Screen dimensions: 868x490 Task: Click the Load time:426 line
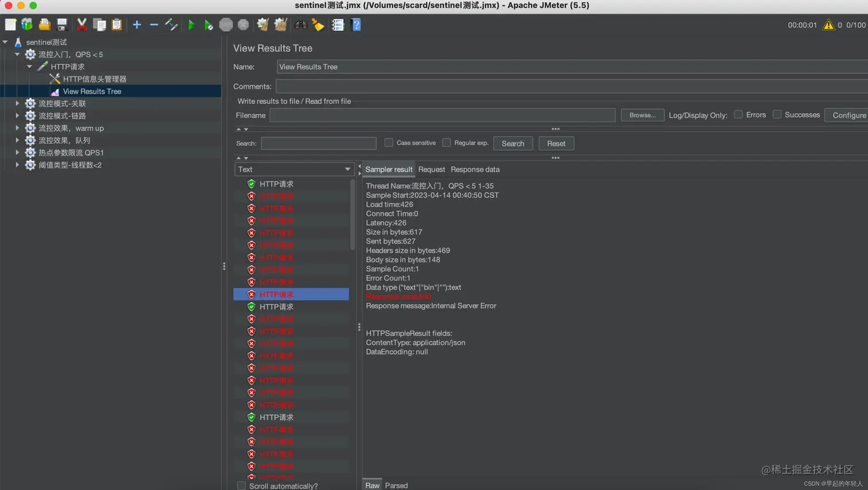[x=389, y=204]
